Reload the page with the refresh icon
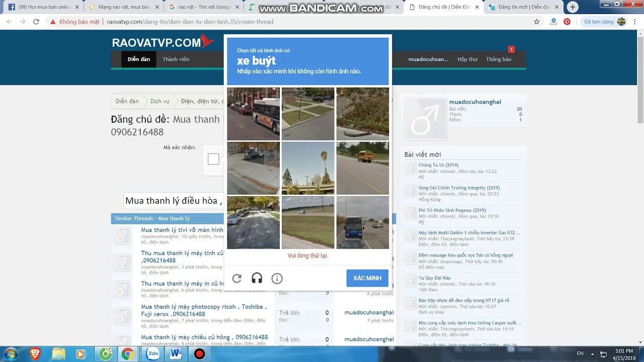The height and width of the screenshot is (362, 644). pyautogui.click(x=36, y=22)
